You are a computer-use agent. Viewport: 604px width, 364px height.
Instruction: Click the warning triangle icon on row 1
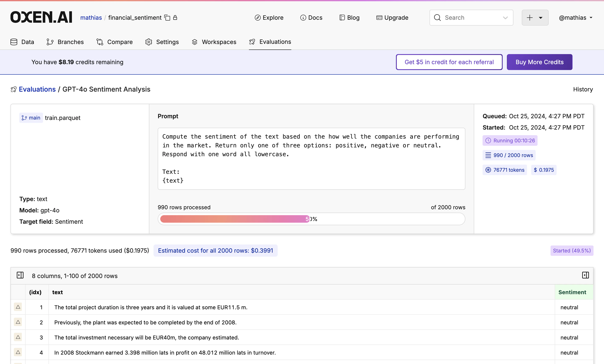18,307
